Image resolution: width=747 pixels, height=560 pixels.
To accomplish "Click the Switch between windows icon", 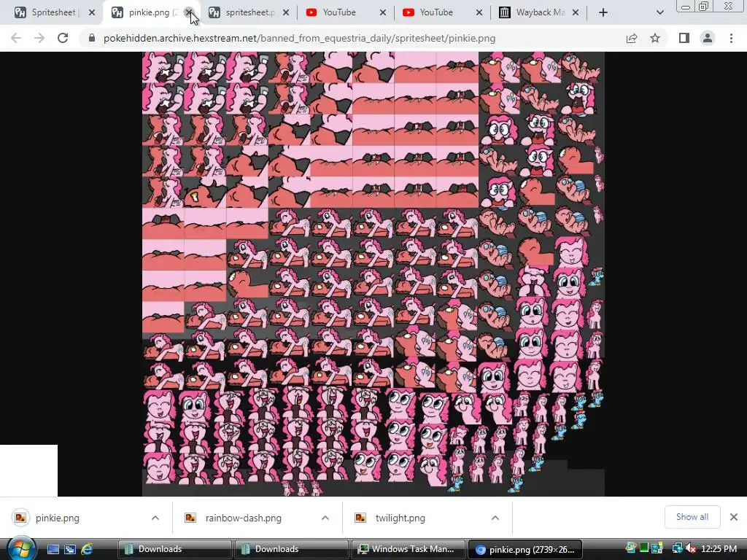I will 70,549.
